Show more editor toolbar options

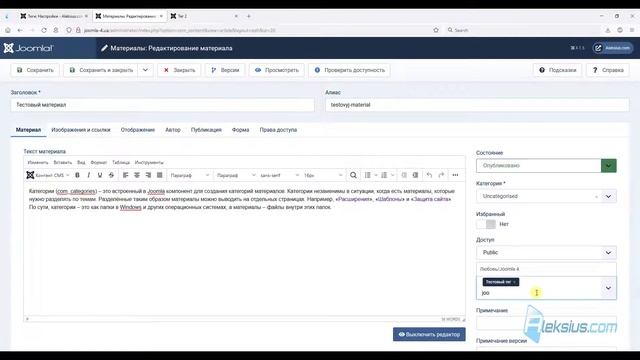pyautogui.click(x=456, y=175)
